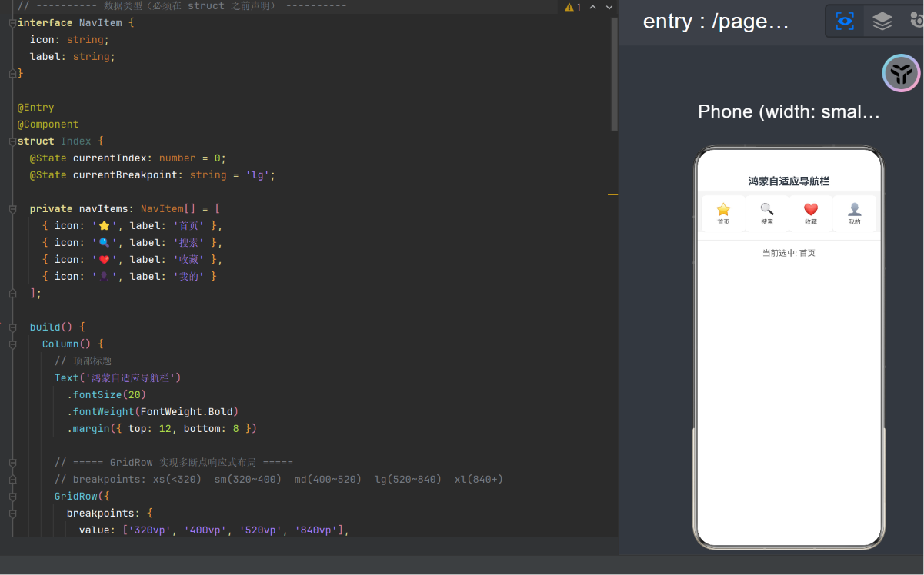Click the 'entry : /page…' previewer title
924x575 pixels.
click(x=716, y=22)
